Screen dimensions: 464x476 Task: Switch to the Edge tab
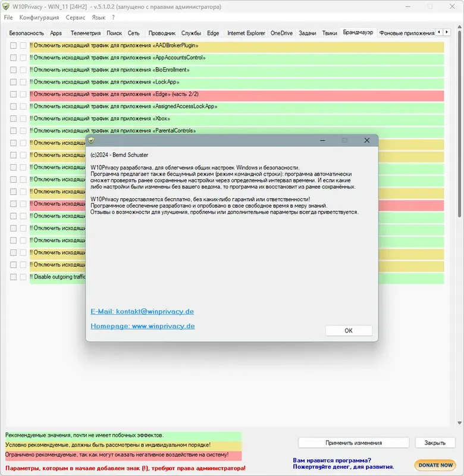tap(213, 33)
